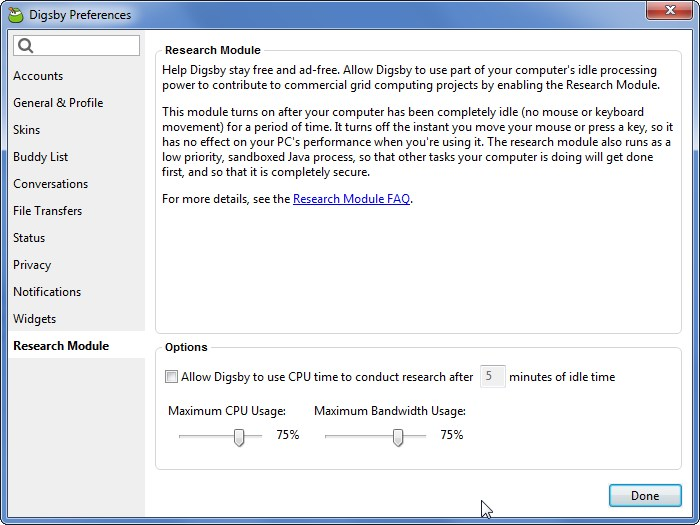Click the 'Maximum Bandwidth Usage:' label
Image resolution: width=700 pixels, height=525 pixels.
[x=390, y=411]
